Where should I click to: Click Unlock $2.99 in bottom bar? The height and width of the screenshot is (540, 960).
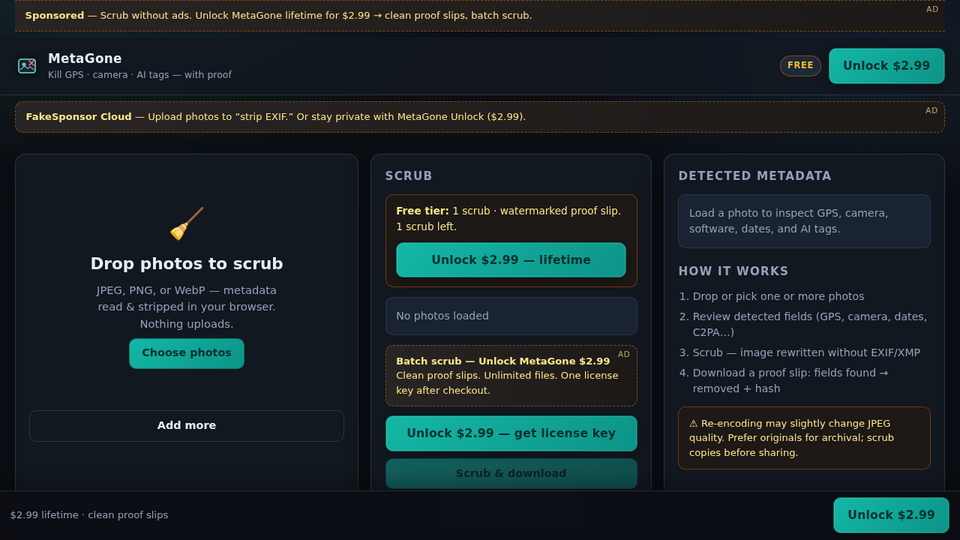coord(891,515)
